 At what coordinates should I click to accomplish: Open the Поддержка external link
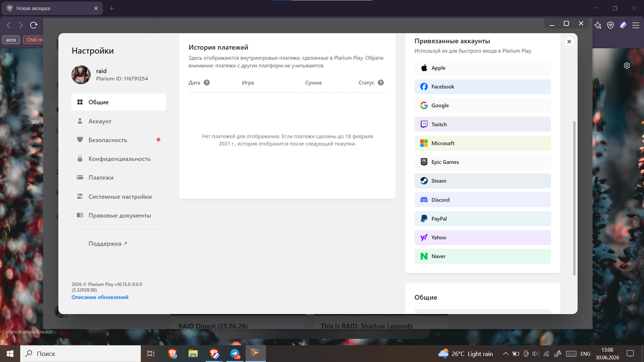pyautogui.click(x=108, y=244)
